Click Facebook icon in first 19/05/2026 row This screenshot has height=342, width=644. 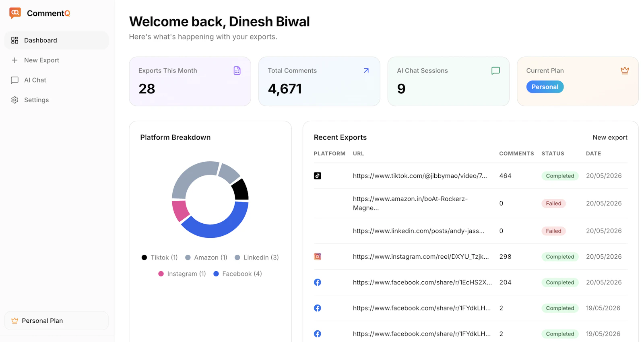point(318,308)
